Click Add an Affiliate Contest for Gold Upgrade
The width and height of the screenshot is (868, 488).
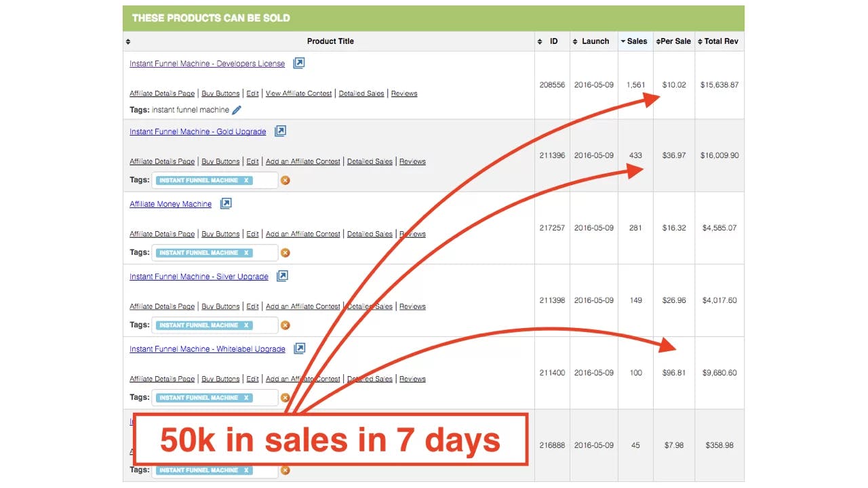tap(303, 161)
